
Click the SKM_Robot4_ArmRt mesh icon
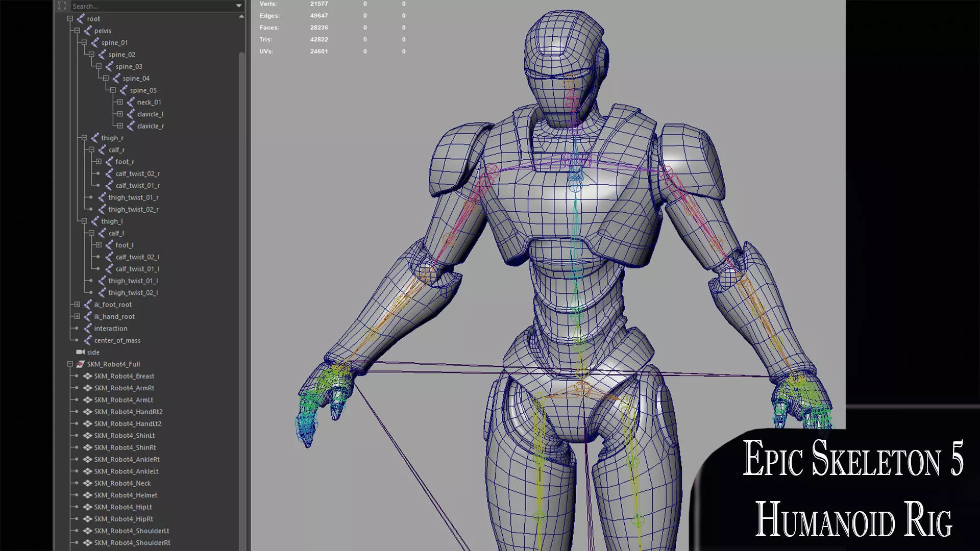click(x=87, y=388)
